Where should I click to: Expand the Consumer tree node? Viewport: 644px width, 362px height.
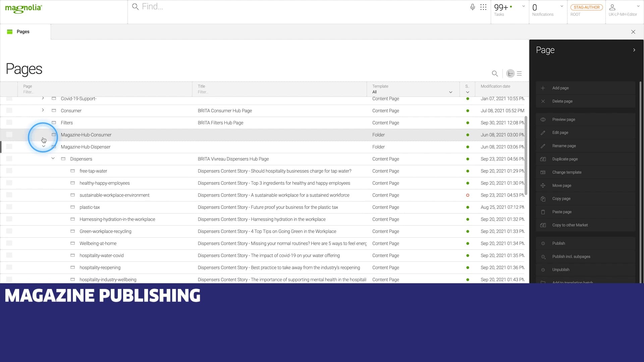point(43,110)
